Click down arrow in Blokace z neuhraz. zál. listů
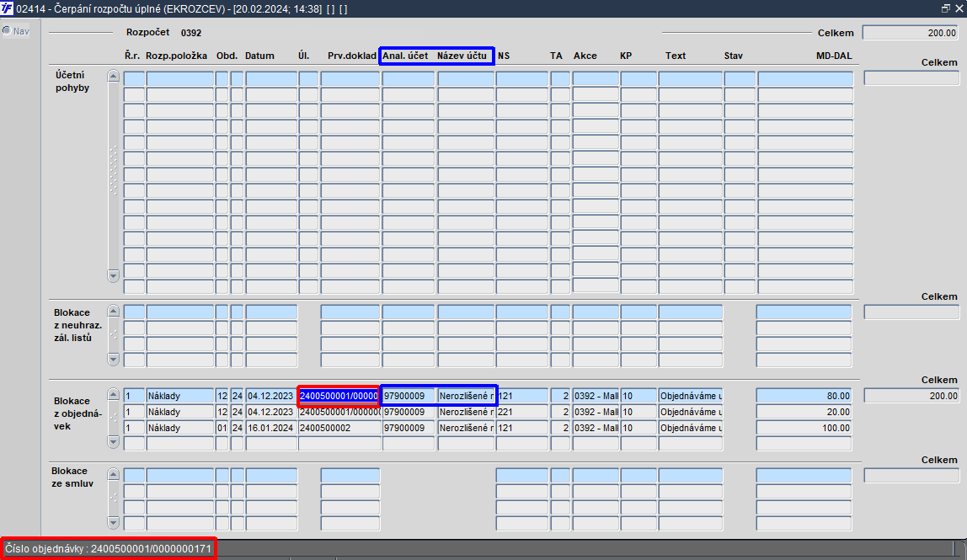This screenshot has height=560, width=967. (x=113, y=359)
